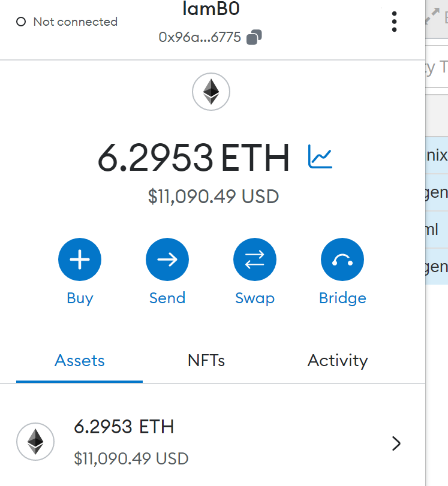
Task: Open the 6.2953 ETH asset entry
Action: click(213, 442)
